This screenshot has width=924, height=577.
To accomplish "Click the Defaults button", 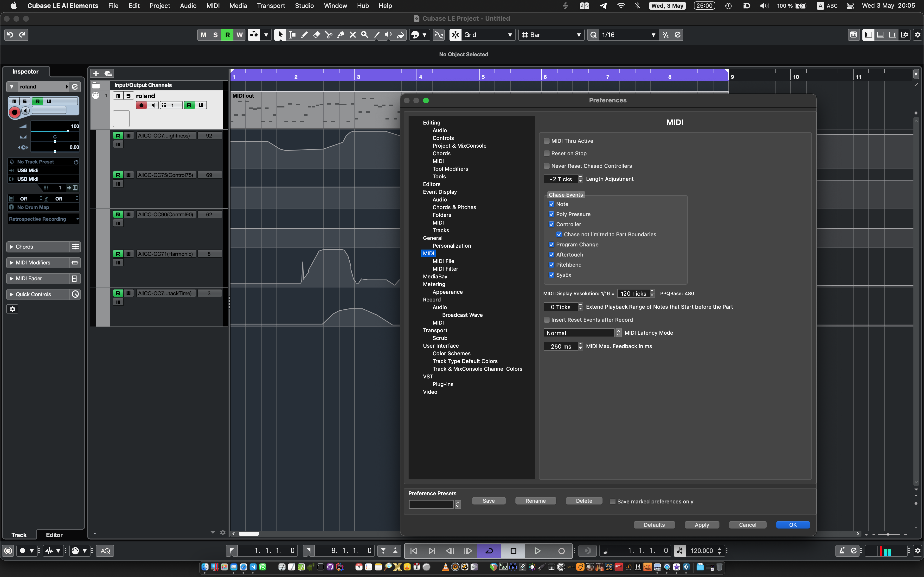I will point(654,525).
